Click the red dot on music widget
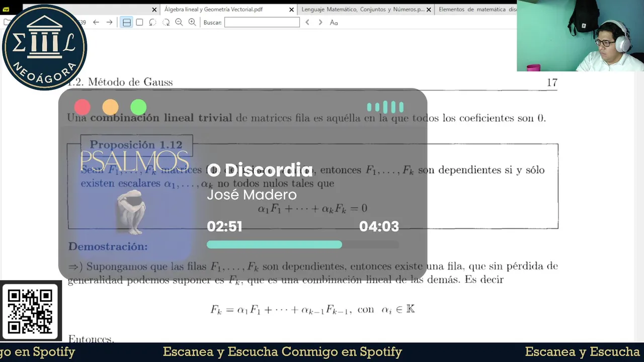Image resolution: width=644 pixels, height=362 pixels. tap(82, 107)
